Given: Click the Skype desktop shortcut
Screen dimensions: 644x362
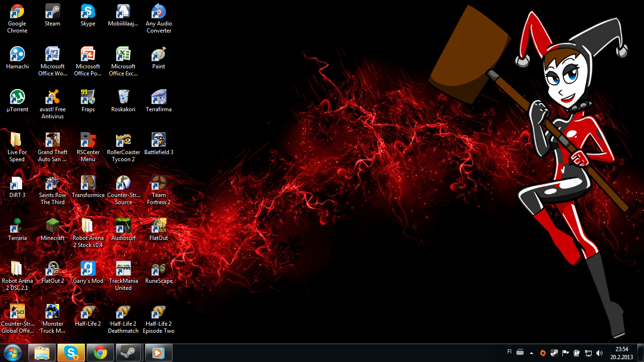Looking at the screenshot, I should pos(88,16).
